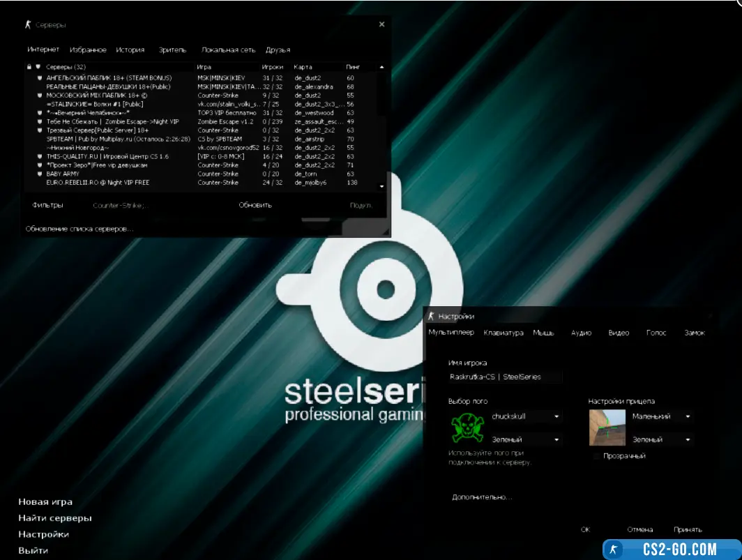The height and width of the screenshot is (560, 742).
Task: Click the Имя игрока name field
Action: click(505, 377)
